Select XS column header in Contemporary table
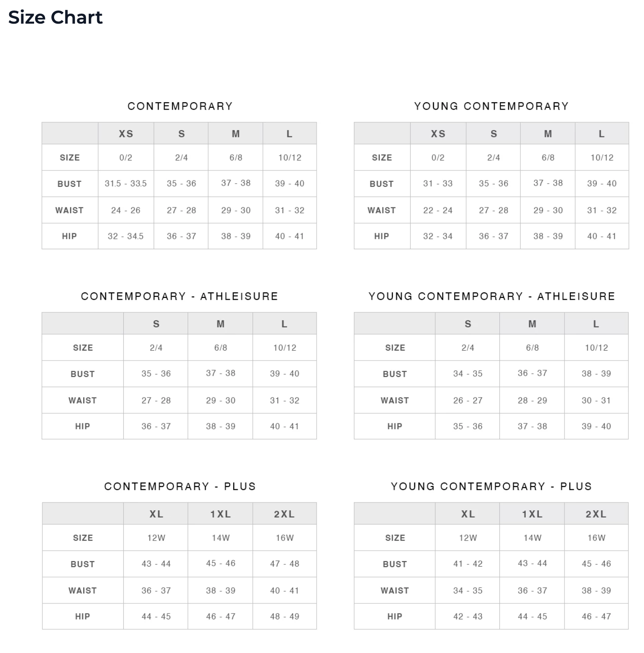Viewport: 644px width, 653px height. tap(126, 134)
